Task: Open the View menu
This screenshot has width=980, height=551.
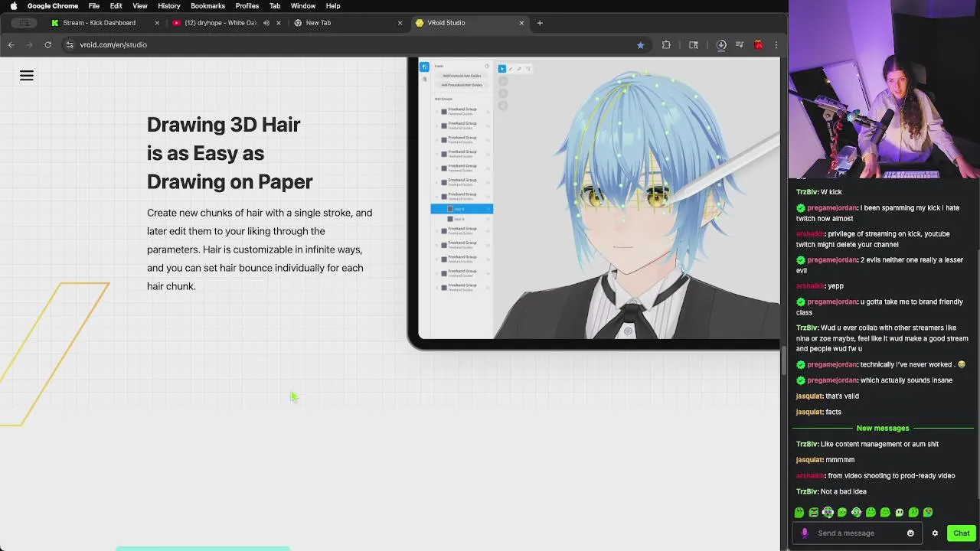Action: pos(140,6)
